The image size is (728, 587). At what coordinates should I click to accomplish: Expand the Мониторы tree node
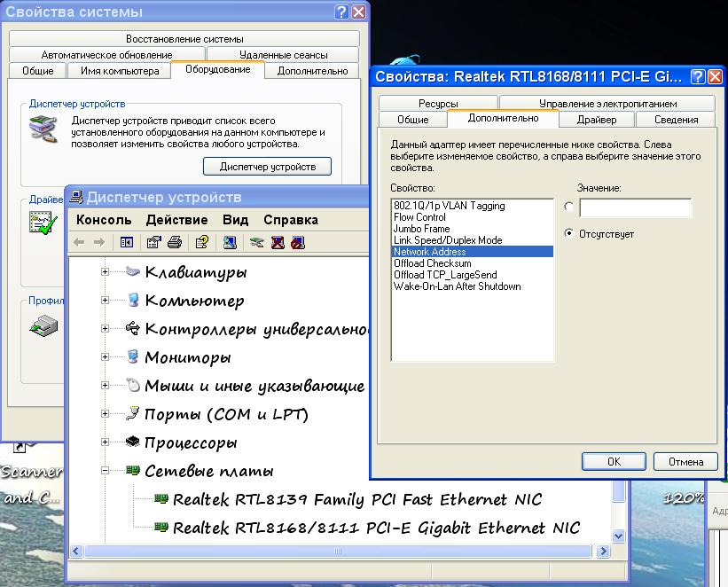(106, 357)
